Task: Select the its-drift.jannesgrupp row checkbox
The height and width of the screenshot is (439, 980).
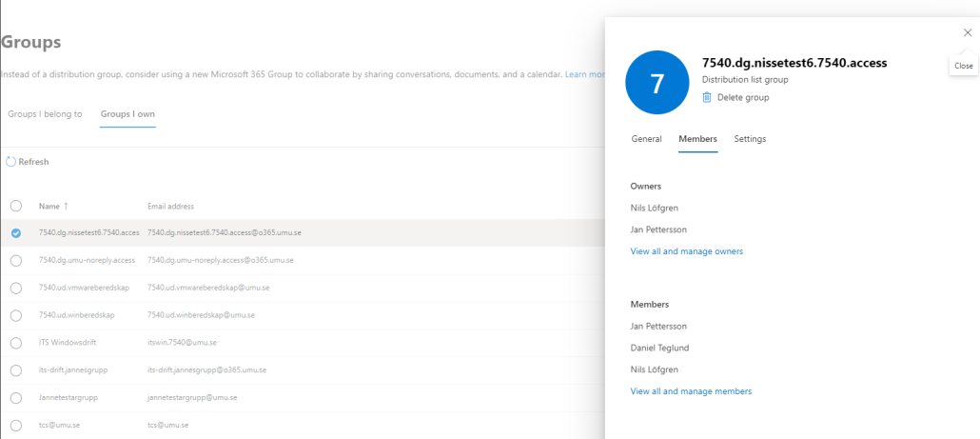Action: (x=16, y=370)
